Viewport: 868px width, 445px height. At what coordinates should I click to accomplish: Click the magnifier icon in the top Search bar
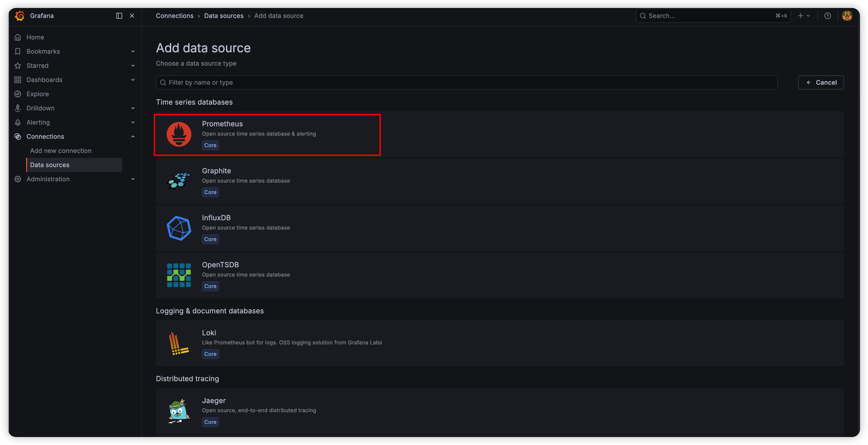coord(642,16)
